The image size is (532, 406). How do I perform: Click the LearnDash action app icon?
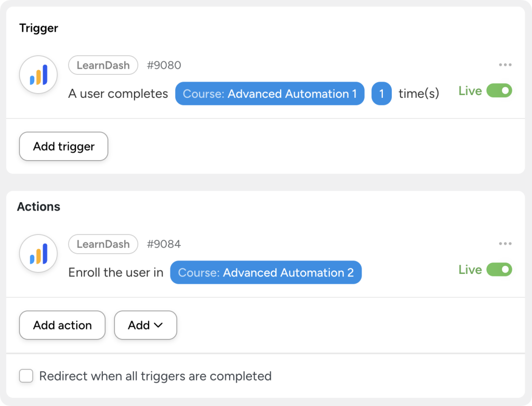pyautogui.click(x=38, y=253)
